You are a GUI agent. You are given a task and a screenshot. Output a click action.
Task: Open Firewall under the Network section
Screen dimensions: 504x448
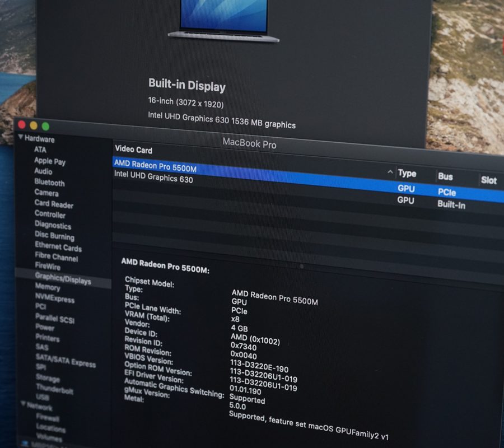pos(48,417)
